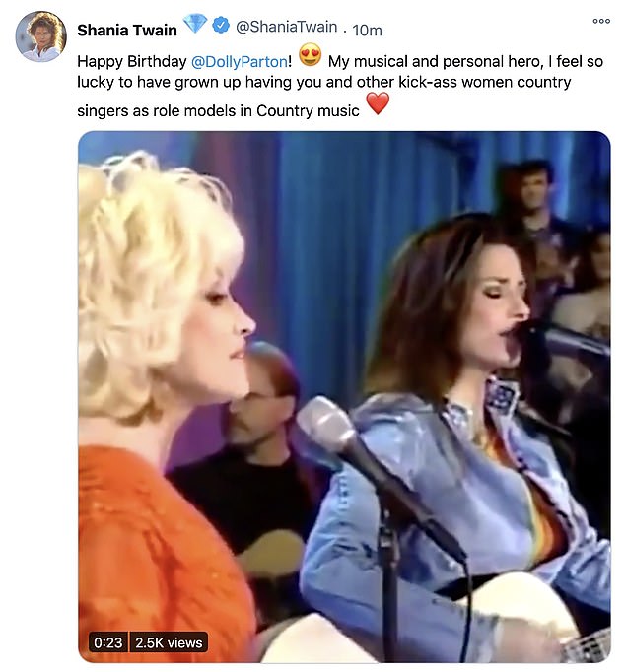Click the red heart emoji ending the tweet
The width and height of the screenshot is (625, 672).
point(378,104)
